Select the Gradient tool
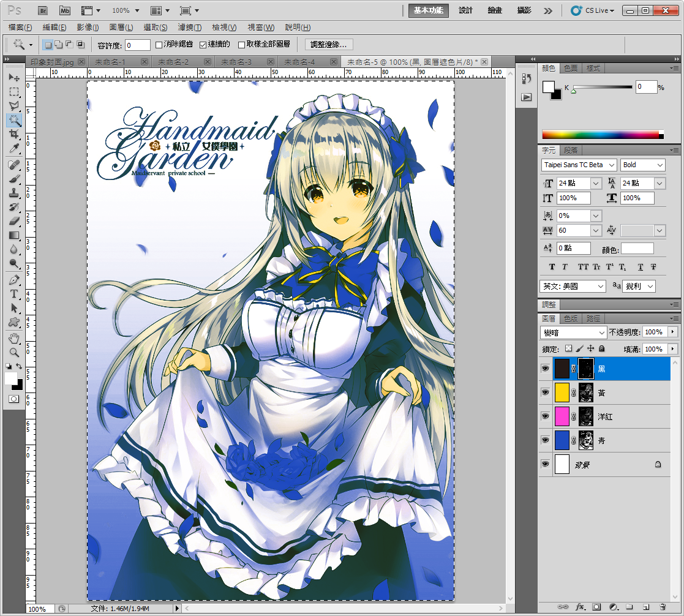 14,235
